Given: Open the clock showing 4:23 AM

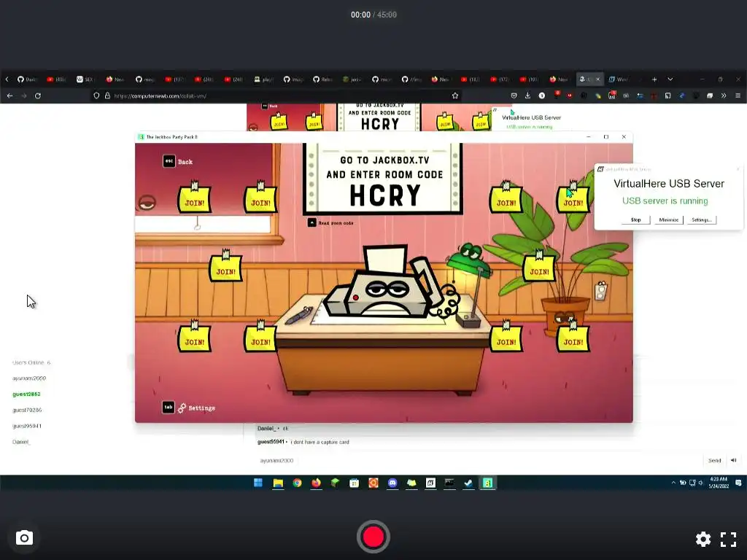Looking at the screenshot, I should [x=719, y=483].
